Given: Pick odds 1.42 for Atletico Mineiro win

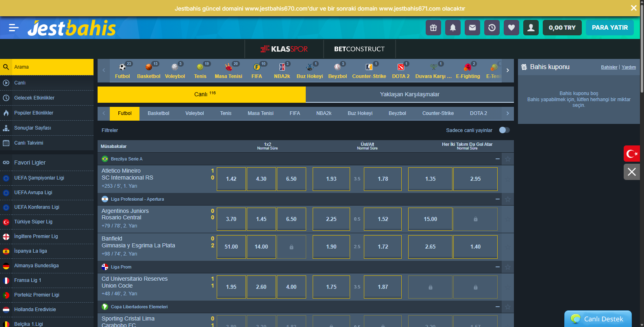Looking at the screenshot, I should (x=231, y=179).
